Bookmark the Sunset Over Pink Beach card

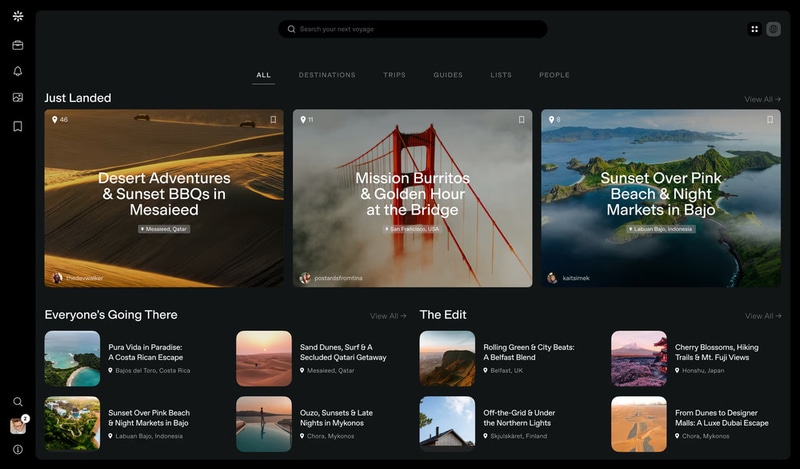(x=770, y=120)
